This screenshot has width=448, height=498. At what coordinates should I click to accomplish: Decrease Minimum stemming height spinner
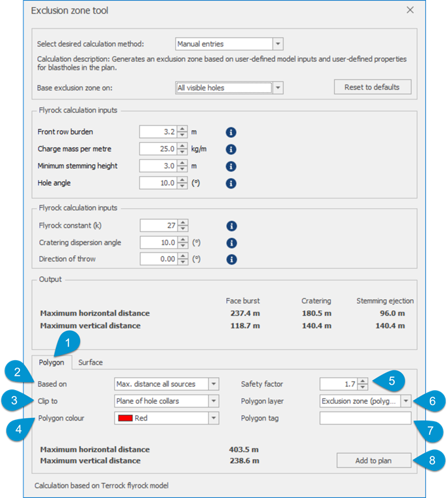pyautogui.click(x=182, y=168)
